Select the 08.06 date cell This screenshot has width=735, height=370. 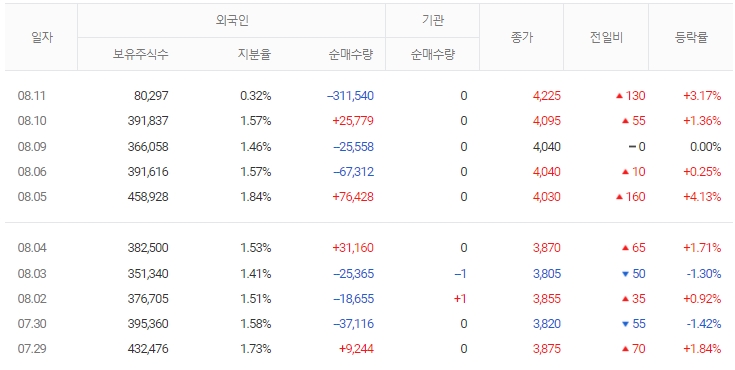coord(32,172)
